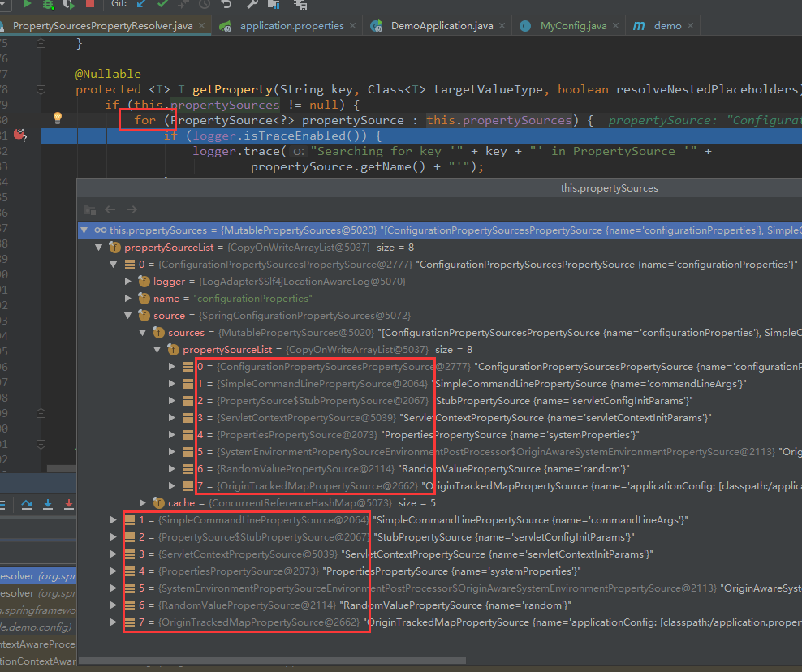The image size is (802, 672).
Task: Fold the method at the getProperty gutter marker
Action: coord(41,89)
